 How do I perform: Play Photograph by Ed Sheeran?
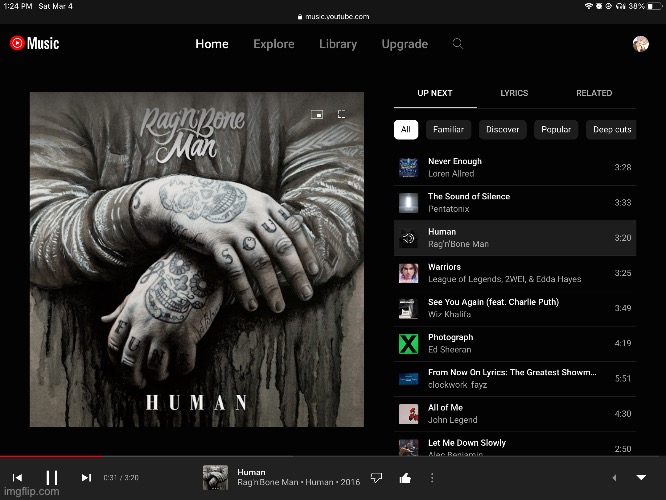tap(515, 344)
